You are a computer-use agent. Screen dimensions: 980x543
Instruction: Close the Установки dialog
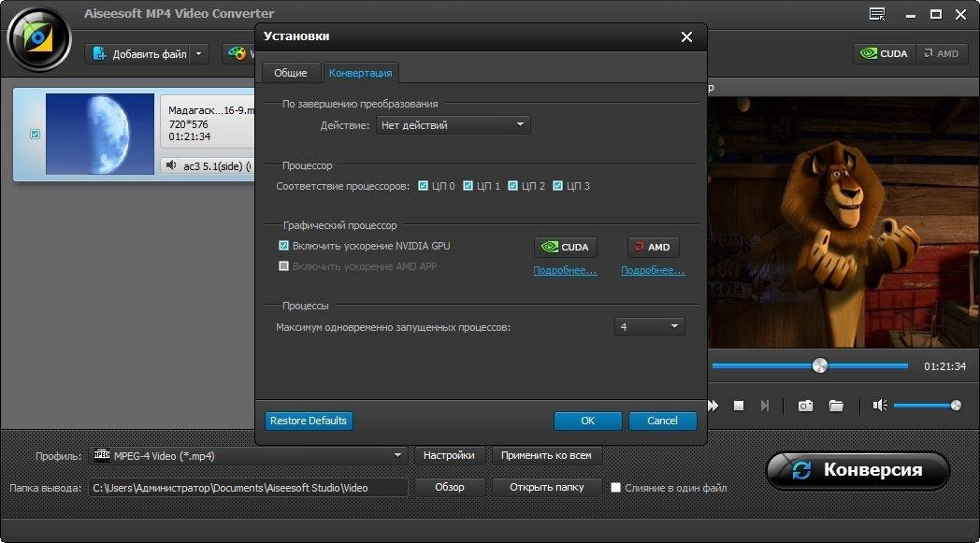[686, 36]
